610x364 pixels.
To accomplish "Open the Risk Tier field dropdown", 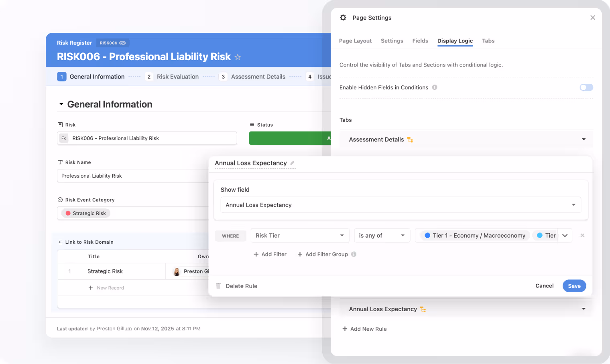I will [300, 235].
